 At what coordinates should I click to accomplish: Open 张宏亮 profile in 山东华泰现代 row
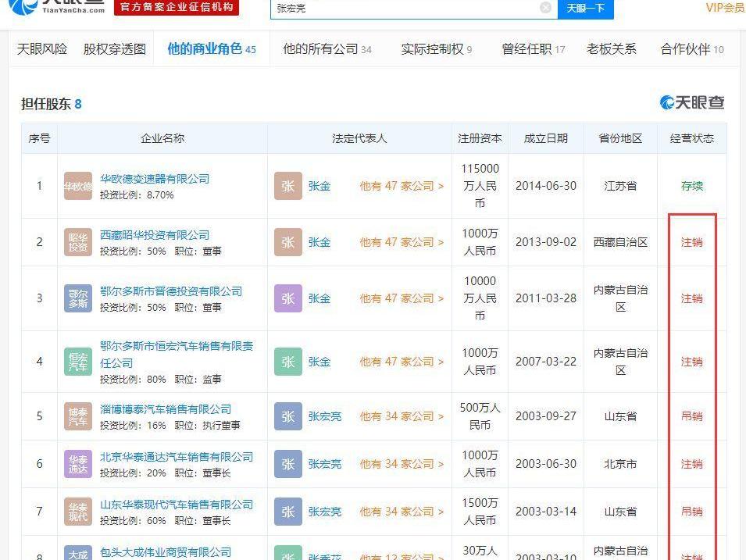[325, 512]
